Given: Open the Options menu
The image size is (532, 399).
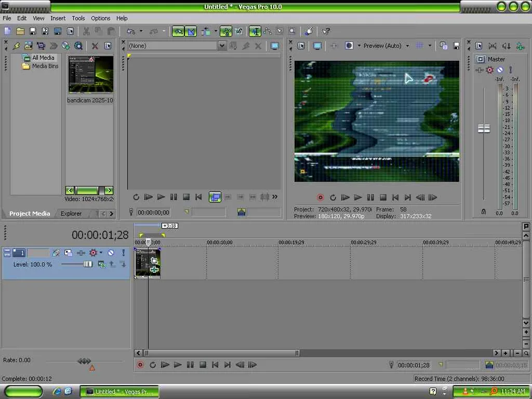Looking at the screenshot, I should [100, 18].
